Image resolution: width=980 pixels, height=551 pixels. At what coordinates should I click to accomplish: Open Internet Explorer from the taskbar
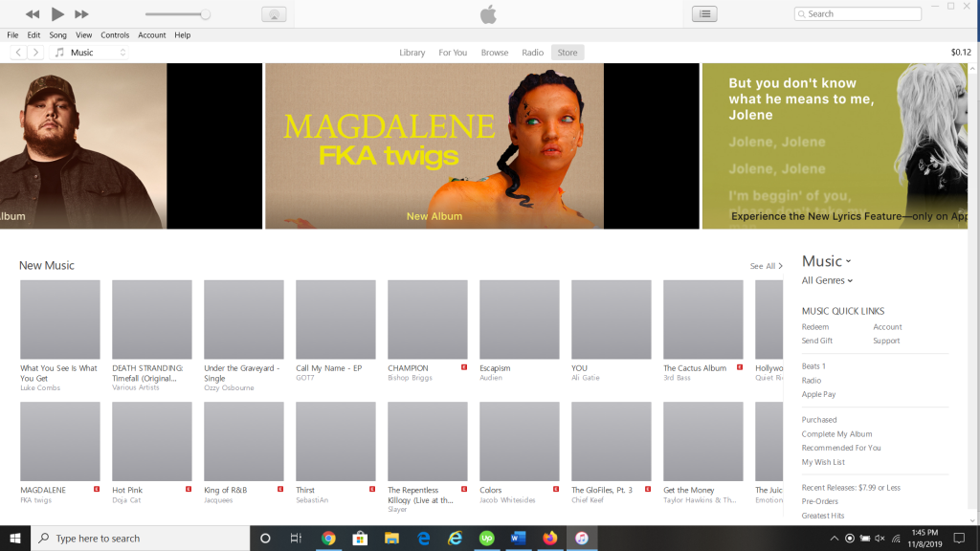455,538
